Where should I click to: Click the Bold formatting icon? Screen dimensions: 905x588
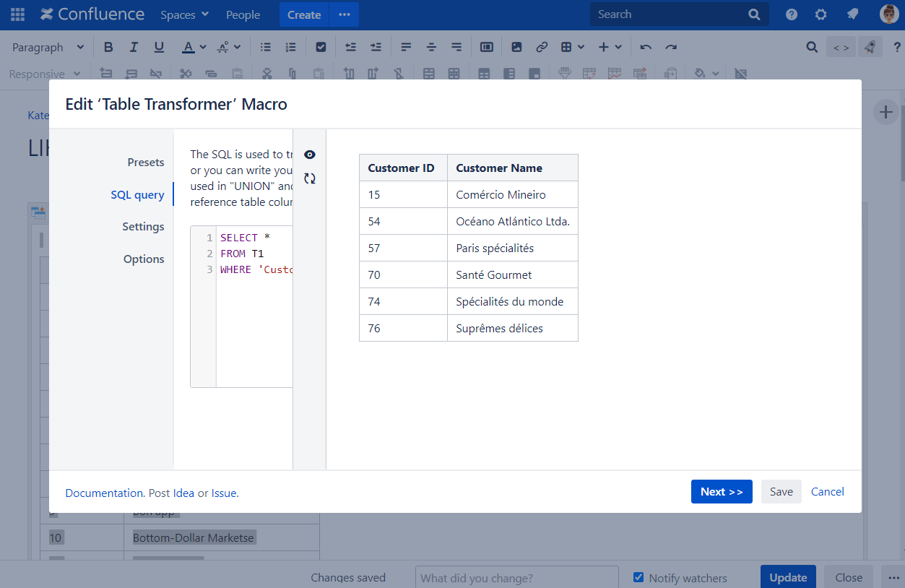click(x=108, y=48)
